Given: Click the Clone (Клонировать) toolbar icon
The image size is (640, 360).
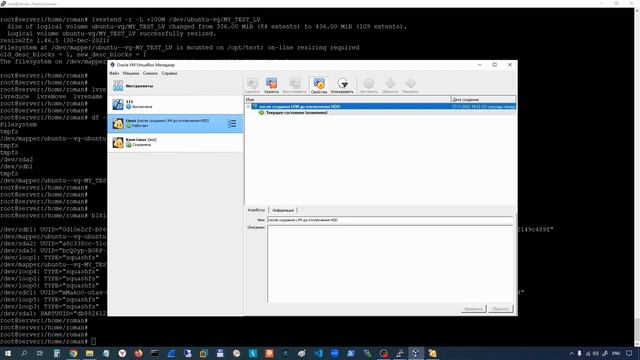Looking at the screenshot, I should click(x=342, y=86).
